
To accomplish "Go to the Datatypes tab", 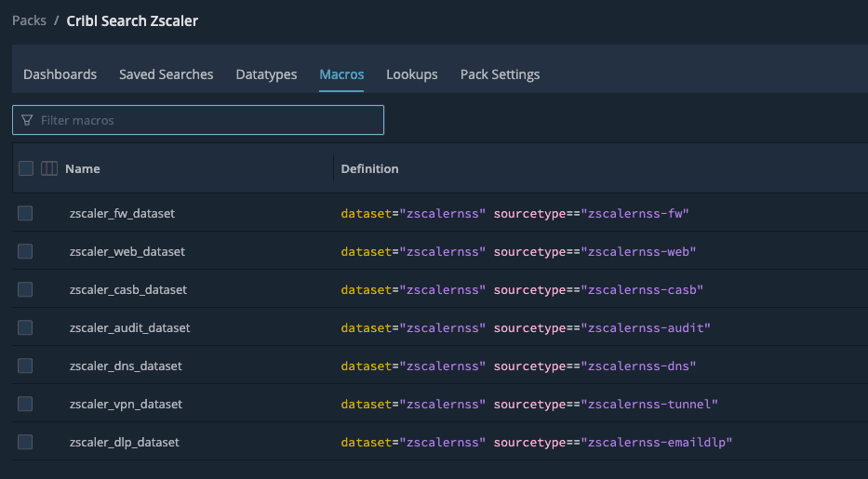I will click(266, 74).
